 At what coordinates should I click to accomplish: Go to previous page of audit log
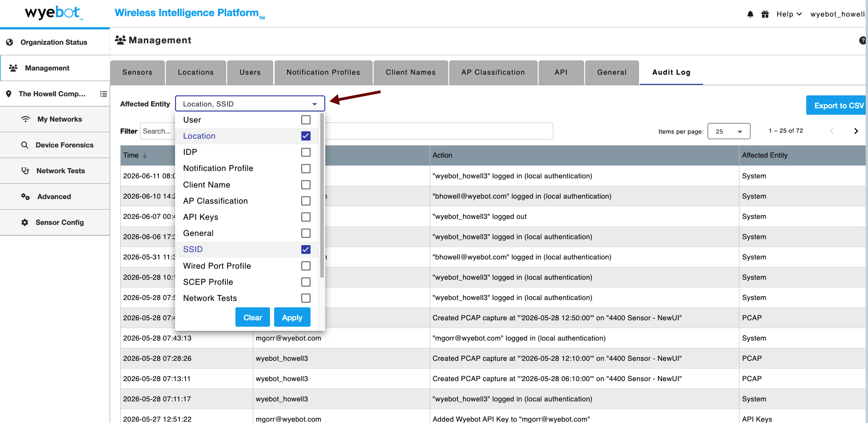[x=832, y=131]
